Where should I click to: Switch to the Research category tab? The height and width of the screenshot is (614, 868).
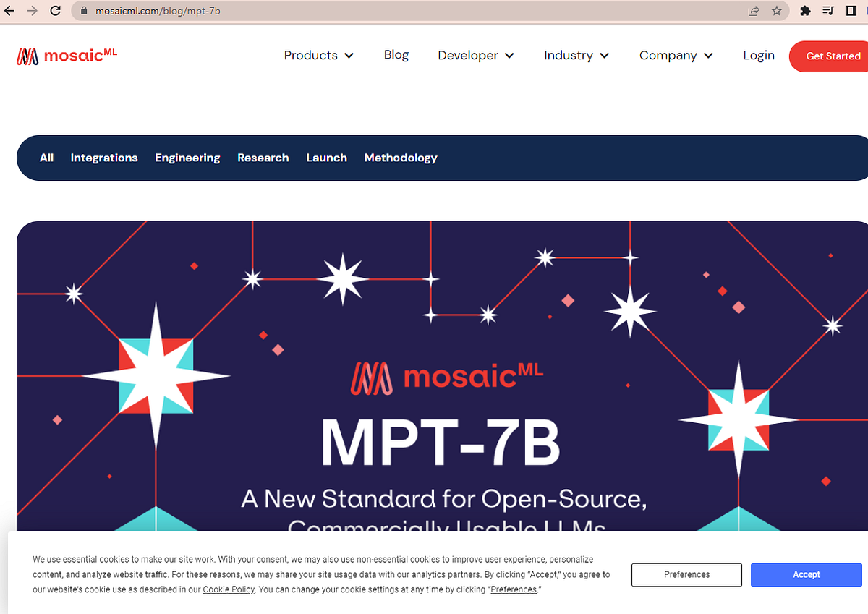point(263,158)
